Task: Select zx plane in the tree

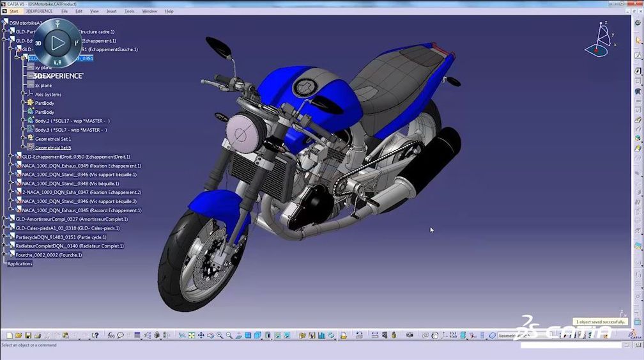Action: [x=43, y=86]
